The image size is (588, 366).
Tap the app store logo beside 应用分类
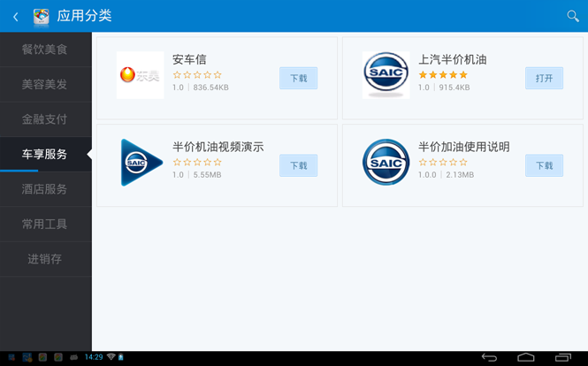click(x=42, y=17)
